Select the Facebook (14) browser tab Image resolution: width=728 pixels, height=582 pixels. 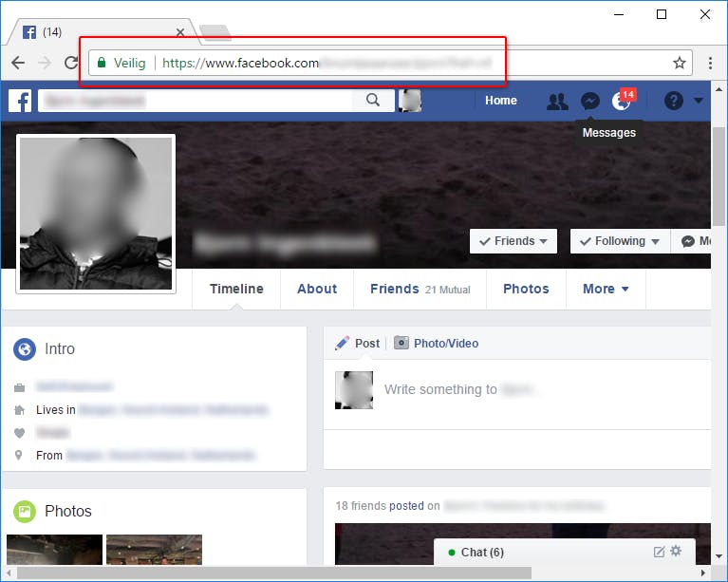click(103, 32)
